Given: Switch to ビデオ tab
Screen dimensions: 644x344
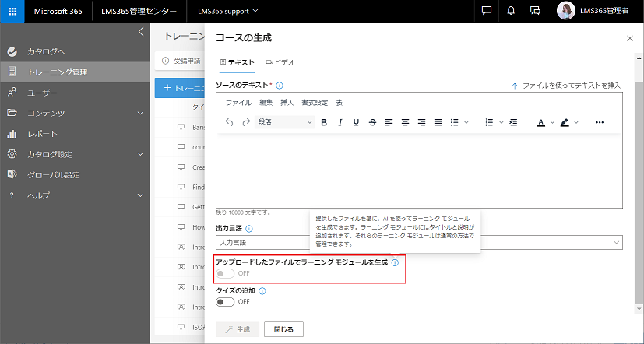Looking at the screenshot, I should pyautogui.click(x=280, y=62).
